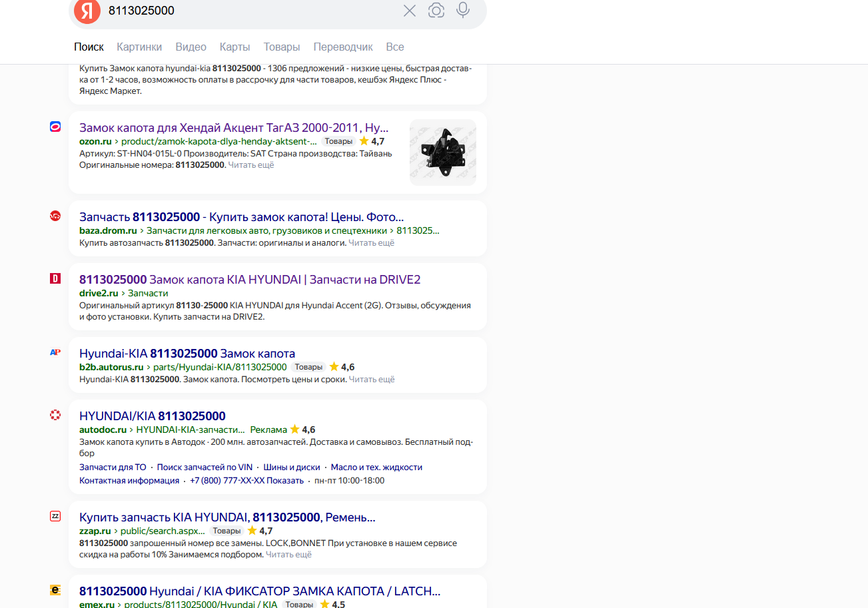Switch to the Товары tab

coord(282,47)
